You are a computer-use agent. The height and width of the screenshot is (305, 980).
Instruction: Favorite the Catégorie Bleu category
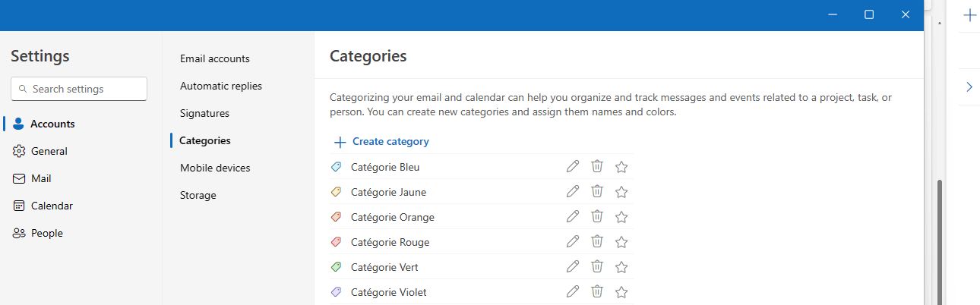point(621,167)
